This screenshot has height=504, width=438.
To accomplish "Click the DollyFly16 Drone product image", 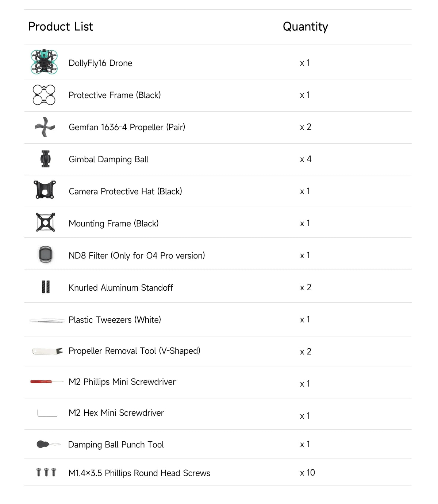I will tap(44, 62).
